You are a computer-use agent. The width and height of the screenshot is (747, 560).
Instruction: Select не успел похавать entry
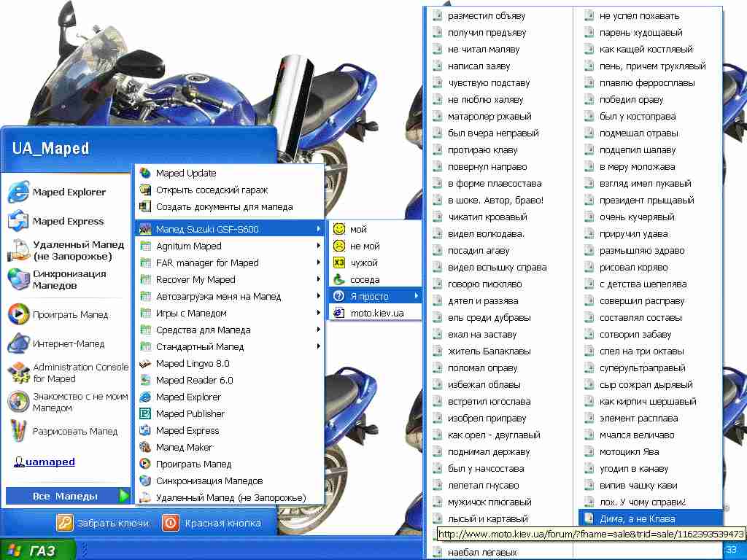pyautogui.click(x=650, y=16)
